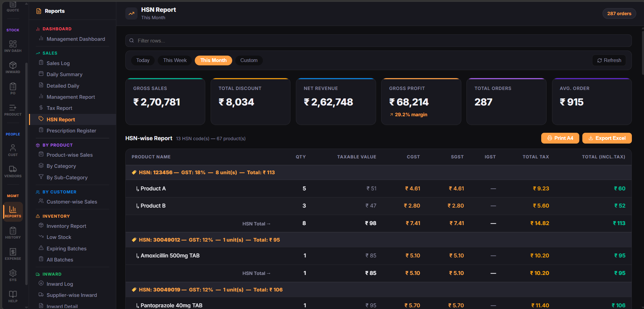Open Supplier-wise Inward report

click(72, 295)
